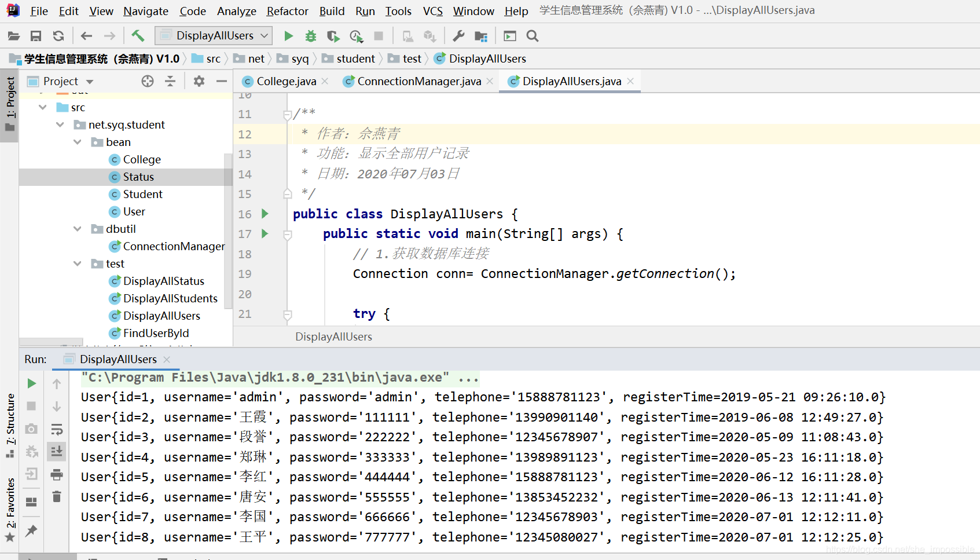Toggle the 2: Favorites tool window

(x=10, y=510)
